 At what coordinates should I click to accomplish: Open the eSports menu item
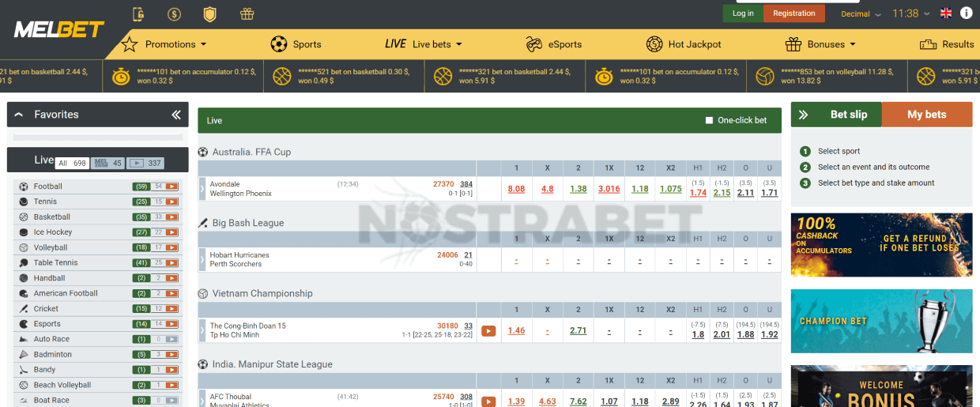(554, 44)
